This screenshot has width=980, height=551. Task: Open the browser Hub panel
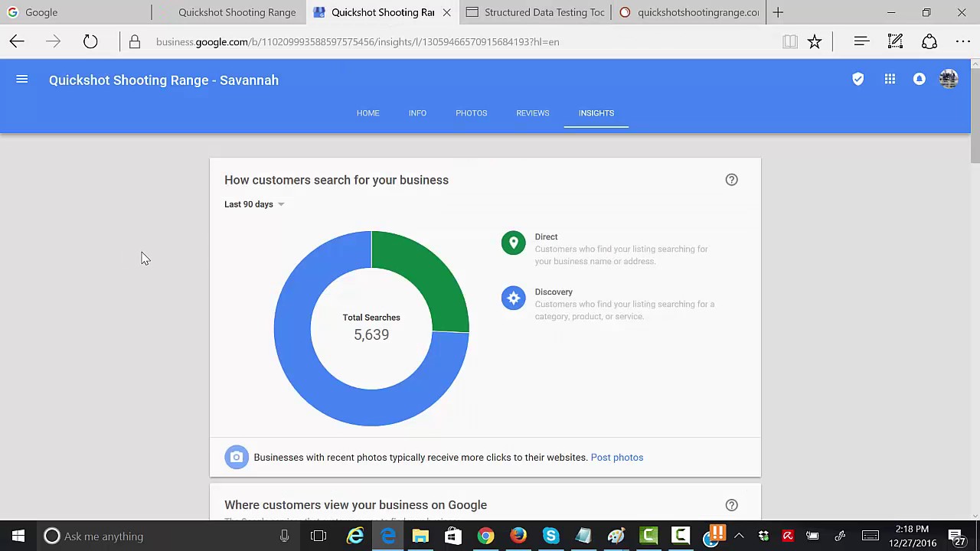[861, 42]
